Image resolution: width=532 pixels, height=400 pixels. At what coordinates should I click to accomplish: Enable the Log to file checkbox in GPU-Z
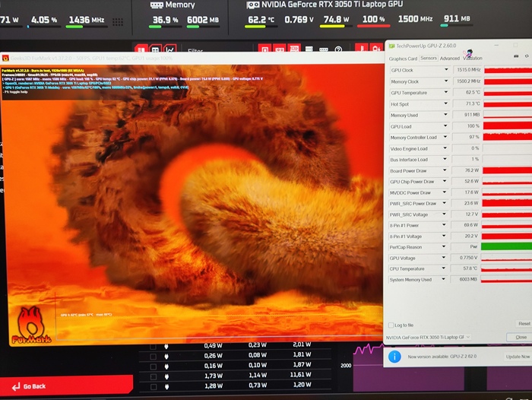(x=391, y=325)
